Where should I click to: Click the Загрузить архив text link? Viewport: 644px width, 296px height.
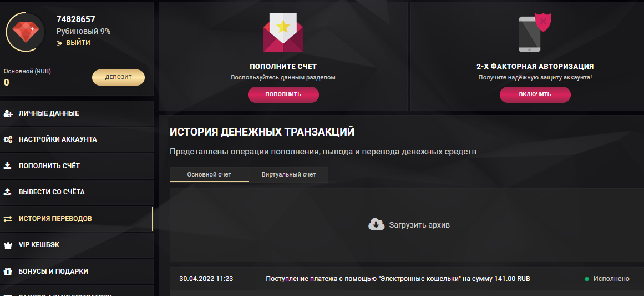pyautogui.click(x=419, y=225)
